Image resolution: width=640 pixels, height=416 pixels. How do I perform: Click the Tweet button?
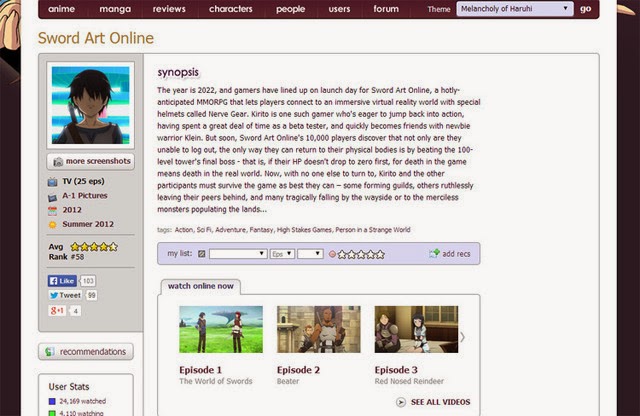point(65,295)
